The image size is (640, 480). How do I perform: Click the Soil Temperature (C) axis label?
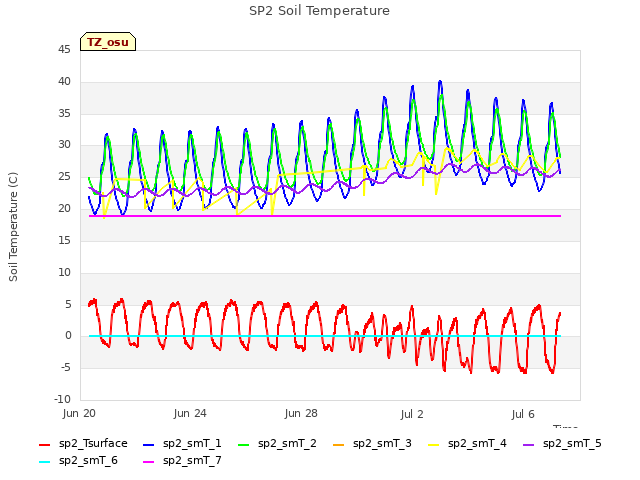click(13, 227)
